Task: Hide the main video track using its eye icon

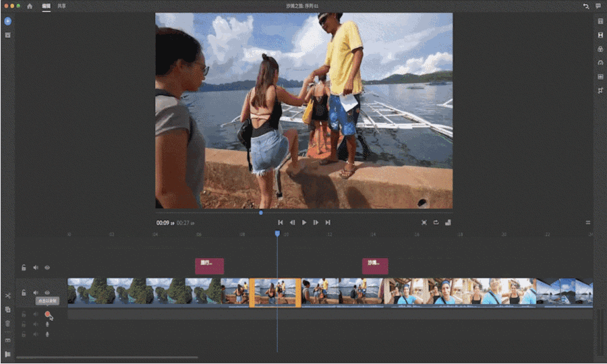Action: coord(47,293)
